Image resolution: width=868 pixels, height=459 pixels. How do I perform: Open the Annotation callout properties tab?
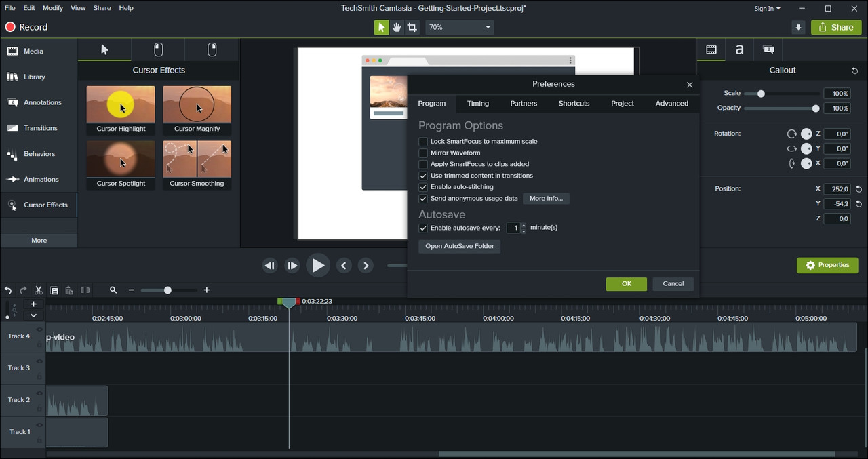pyautogui.click(x=768, y=49)
